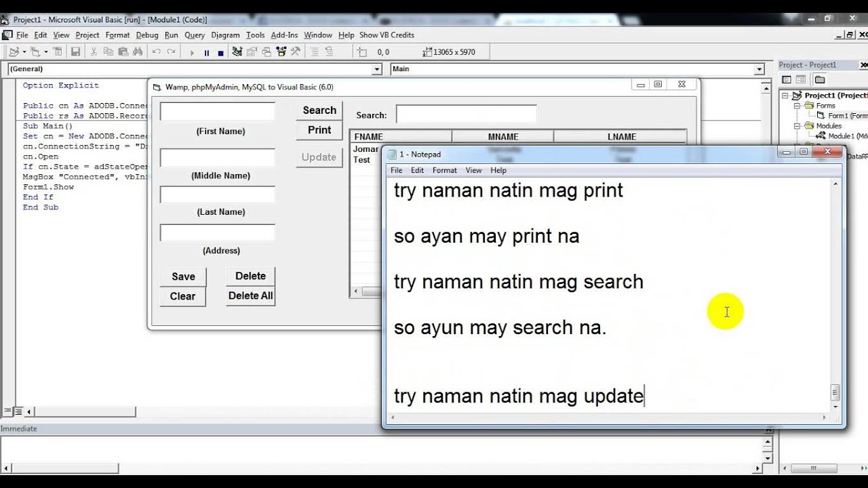This screenshot has height=488, width=868.
Task: Click the Clear button on the form
Action: click(183, 296)
